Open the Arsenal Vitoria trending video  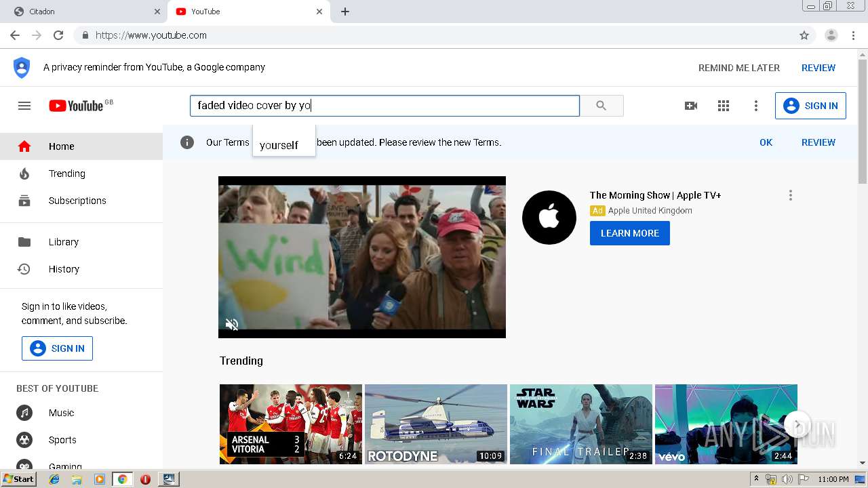click(x=291, y=424)
